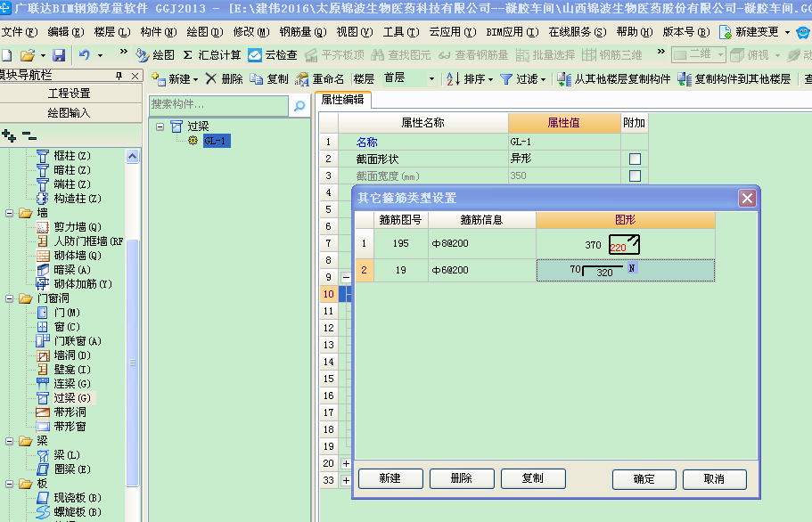The height and width of the screenshot is (522, 812).
Task: Close the module navigation panel
Action: [x=135, y=76]
